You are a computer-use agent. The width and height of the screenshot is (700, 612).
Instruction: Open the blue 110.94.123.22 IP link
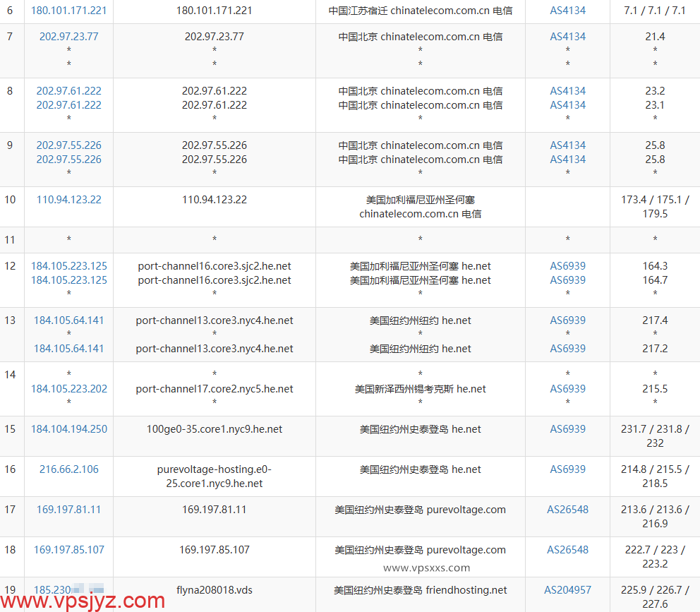68,199
